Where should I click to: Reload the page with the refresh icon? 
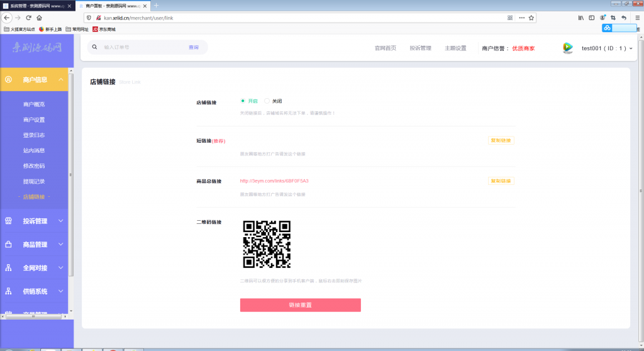pyautogui.click(x=28, y=18)
